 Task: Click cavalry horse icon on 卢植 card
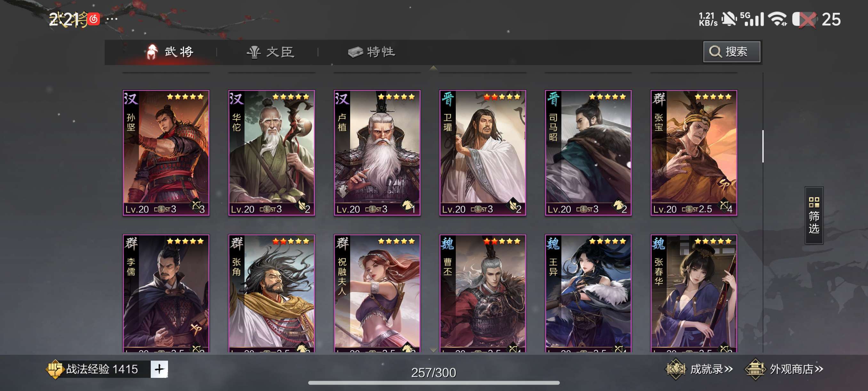(407, 205)
